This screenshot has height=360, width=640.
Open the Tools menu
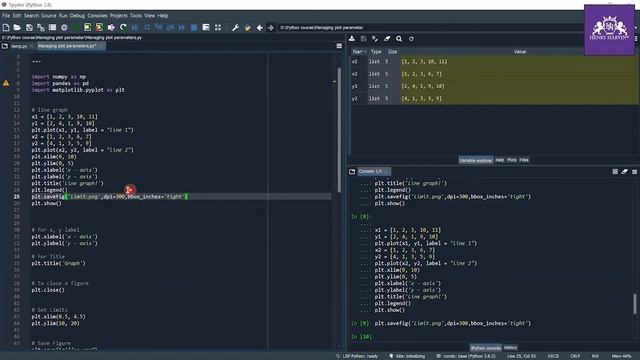pyautogui.click(x=136, y=16)
